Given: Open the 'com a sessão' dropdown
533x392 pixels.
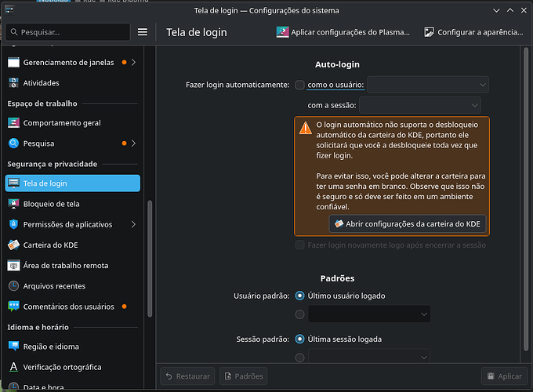Looking at the screenshot, I should pyautogui.click(x=419, y=105).
